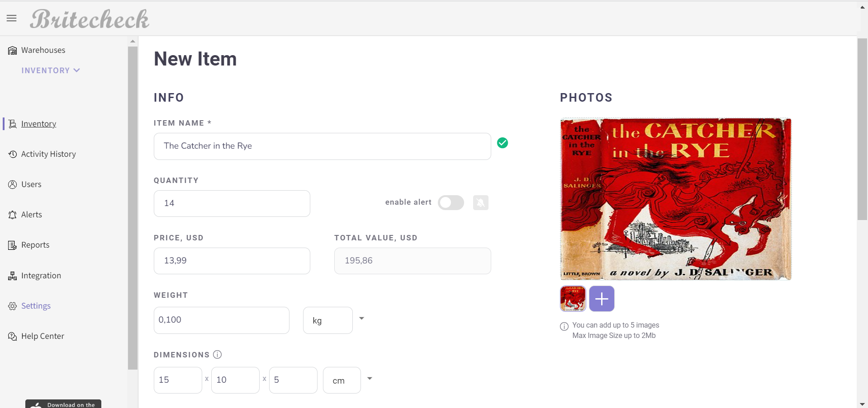Click the Britecheck logo

coord(90,19)
